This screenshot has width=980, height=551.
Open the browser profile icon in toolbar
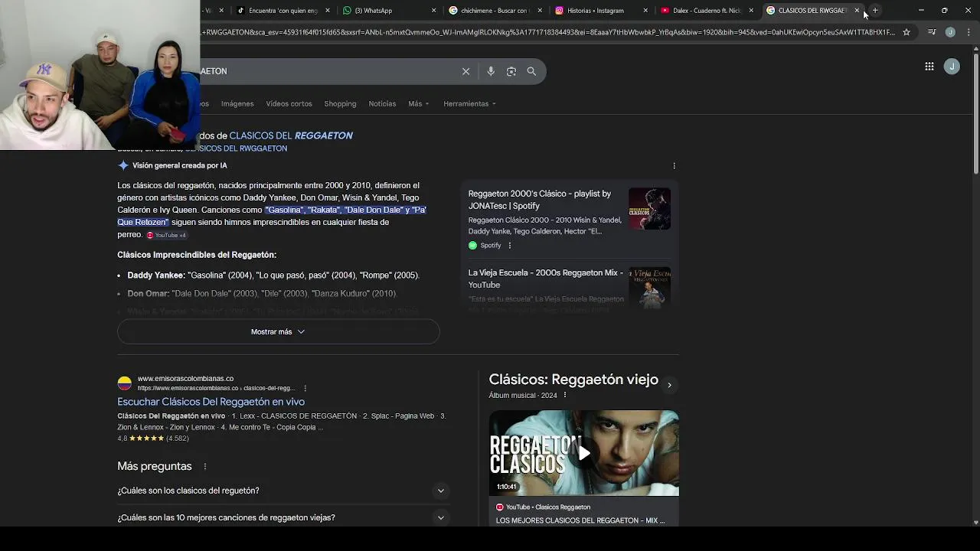point(950,32)
